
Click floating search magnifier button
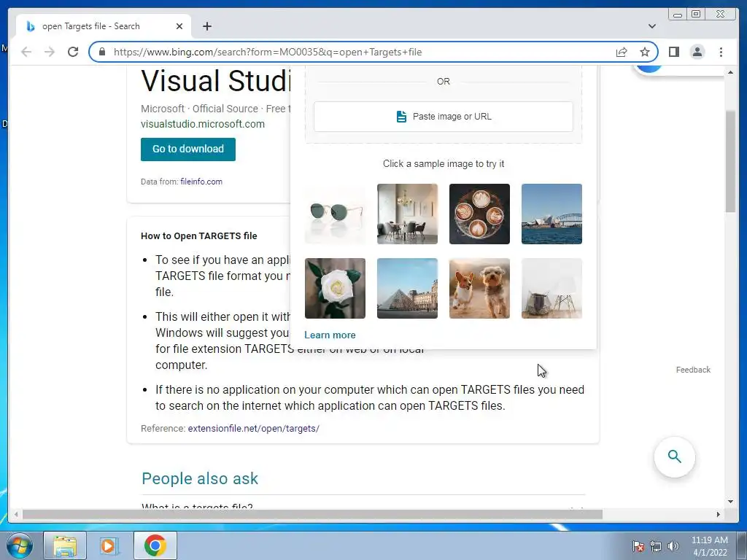674,456
